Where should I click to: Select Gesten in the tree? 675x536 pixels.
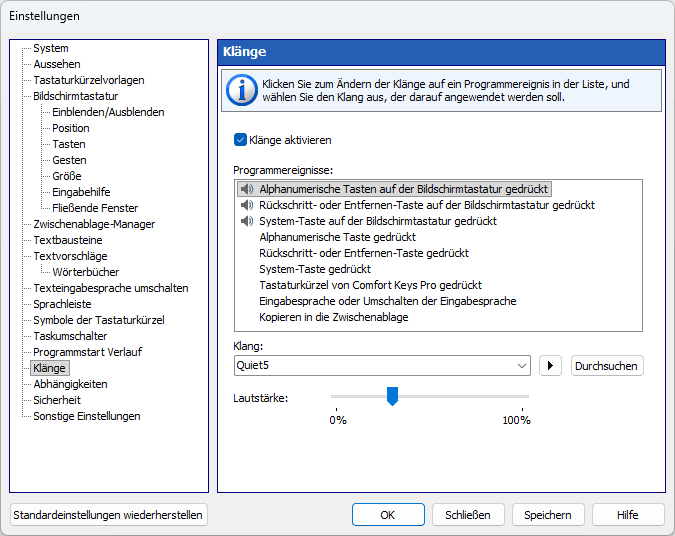[x=69, y=160]
